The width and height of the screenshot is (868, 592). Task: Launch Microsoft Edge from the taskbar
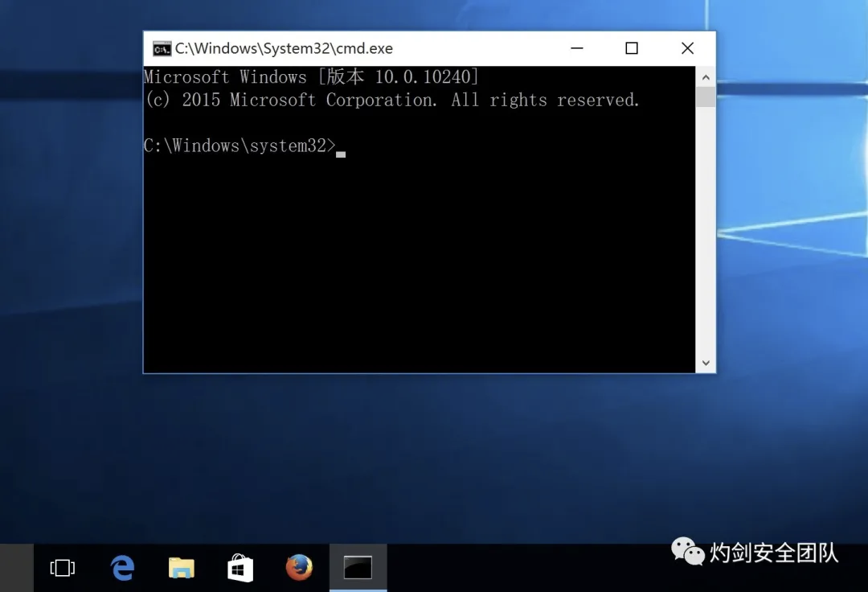pos(122,568)
